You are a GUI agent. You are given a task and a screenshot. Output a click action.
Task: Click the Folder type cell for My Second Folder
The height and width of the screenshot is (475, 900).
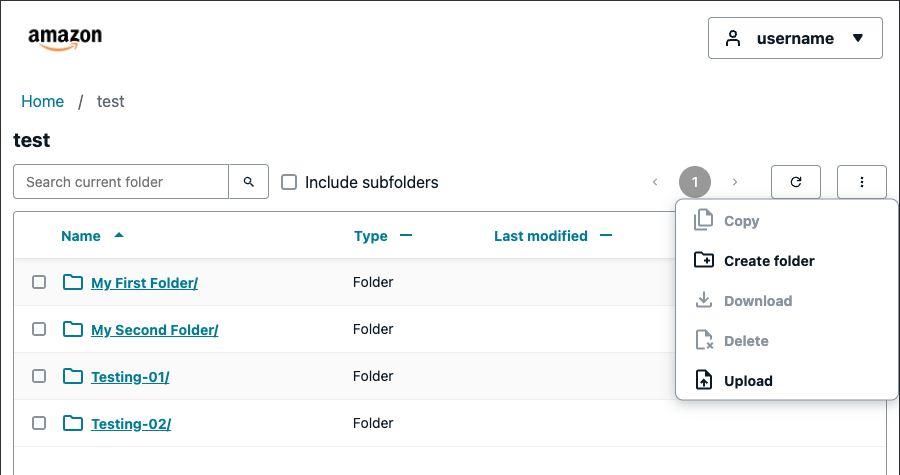coord(373,329)
